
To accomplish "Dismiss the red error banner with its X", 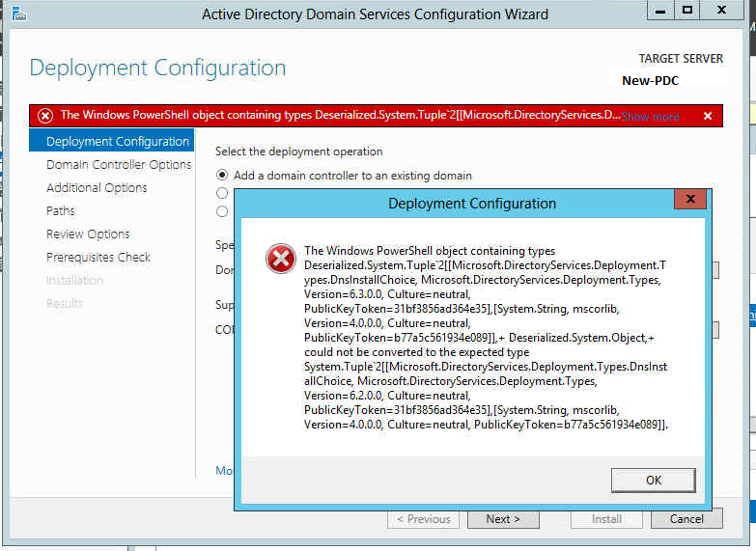I will [708, 116].
